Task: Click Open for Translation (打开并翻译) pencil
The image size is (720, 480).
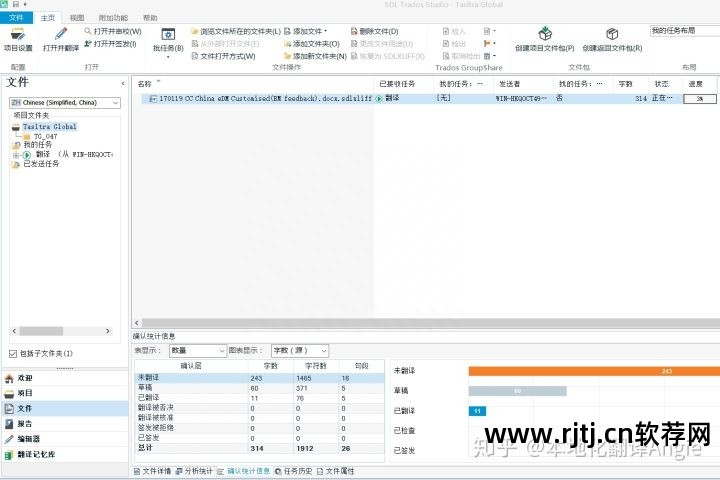Action: click(x=61, y=40)
